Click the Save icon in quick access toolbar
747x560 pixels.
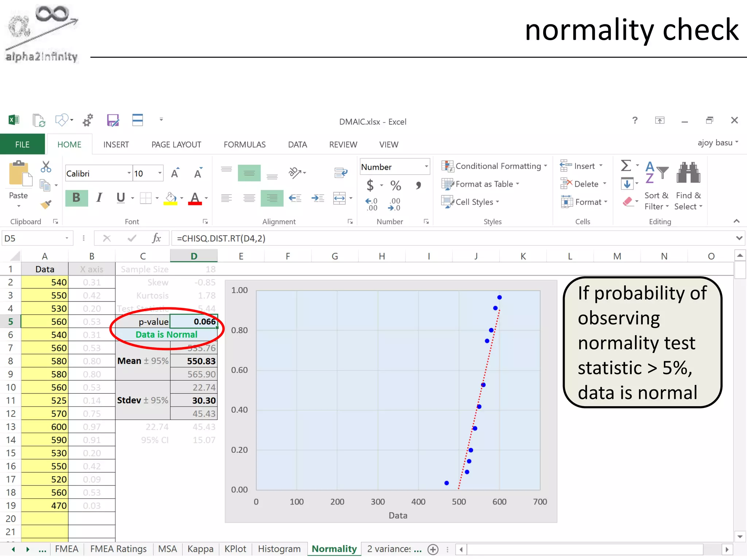click(113, 120)
